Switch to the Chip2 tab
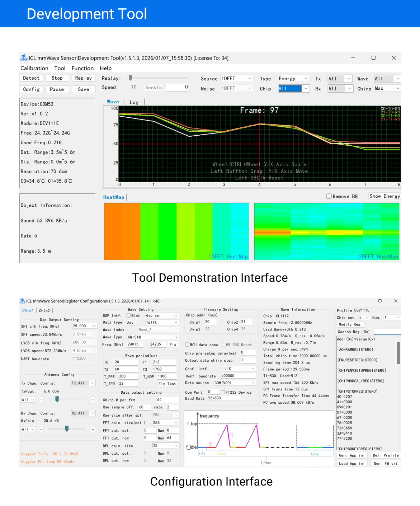This screenshot has height=506, width=420. click(x=44, y=311)
